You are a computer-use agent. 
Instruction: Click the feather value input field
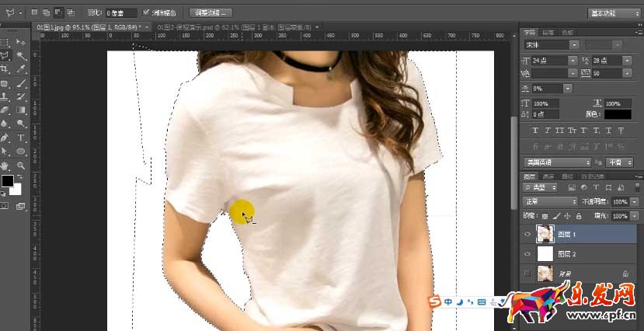point(121,13)
